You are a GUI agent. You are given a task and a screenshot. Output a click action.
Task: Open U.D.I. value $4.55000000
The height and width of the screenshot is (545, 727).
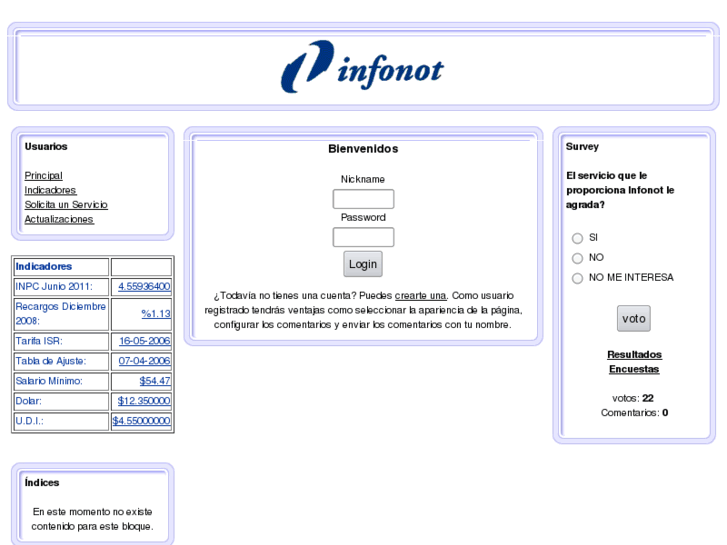pos(141,421)
